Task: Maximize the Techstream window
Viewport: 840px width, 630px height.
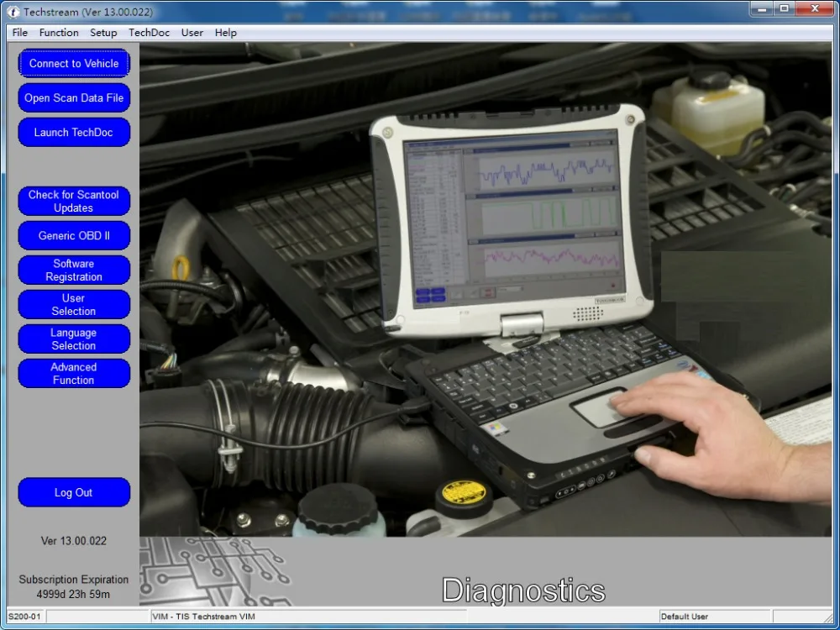Action: (785, 8)
